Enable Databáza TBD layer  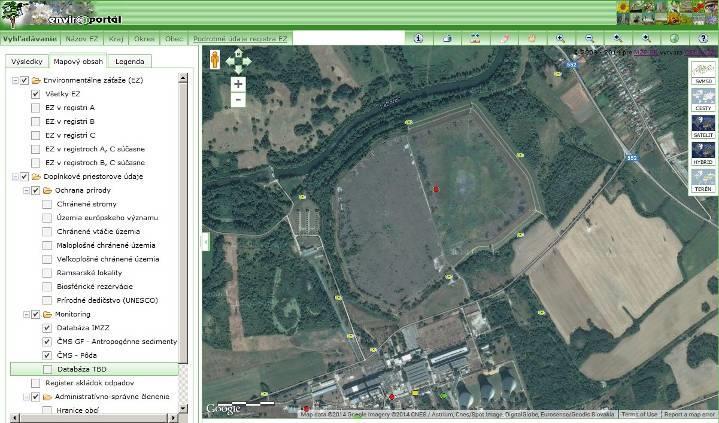(x=47, y=369)
